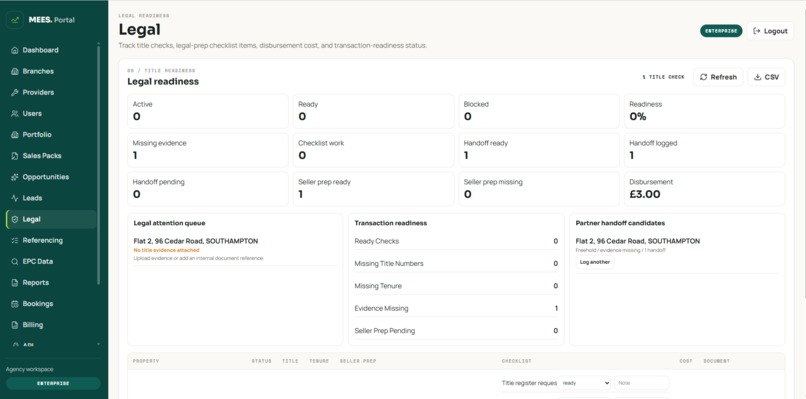The width and height of the screenshot is (806, 399).
Task: Click the DOCUMENT column header
Action: pos(717,361)
